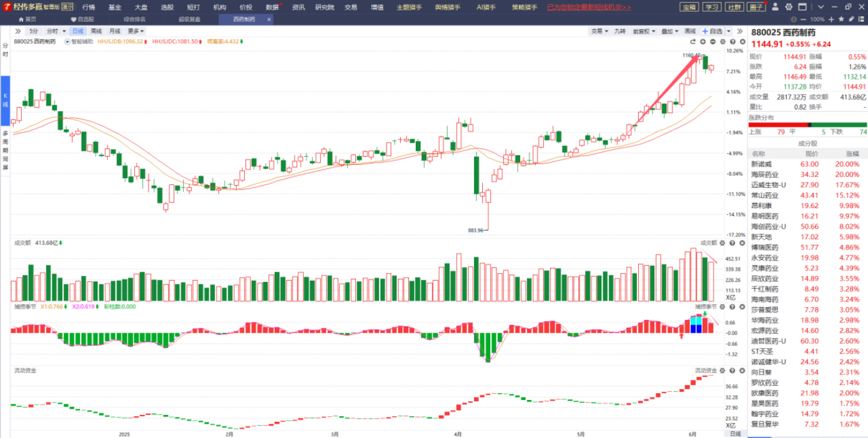Expand the left chevron beside 5分
Image resolution: width=868 pixels, height=438 pixels.
click(x=17, y=31)
